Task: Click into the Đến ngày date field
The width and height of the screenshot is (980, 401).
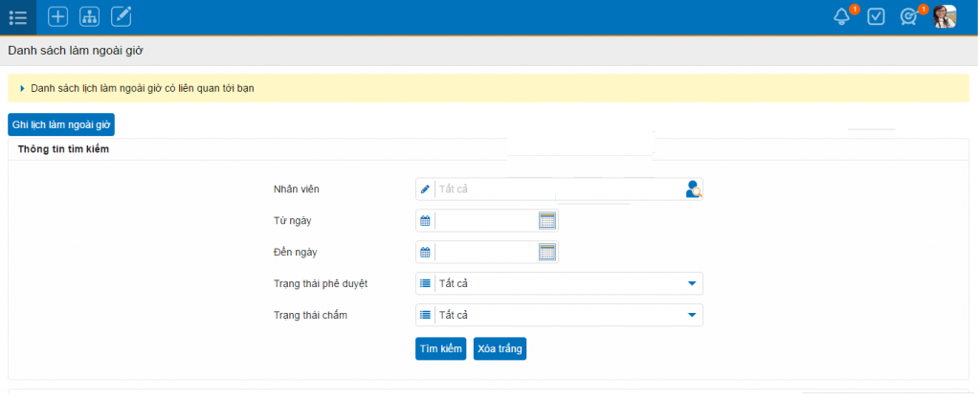Action: [x=485, y=253]
